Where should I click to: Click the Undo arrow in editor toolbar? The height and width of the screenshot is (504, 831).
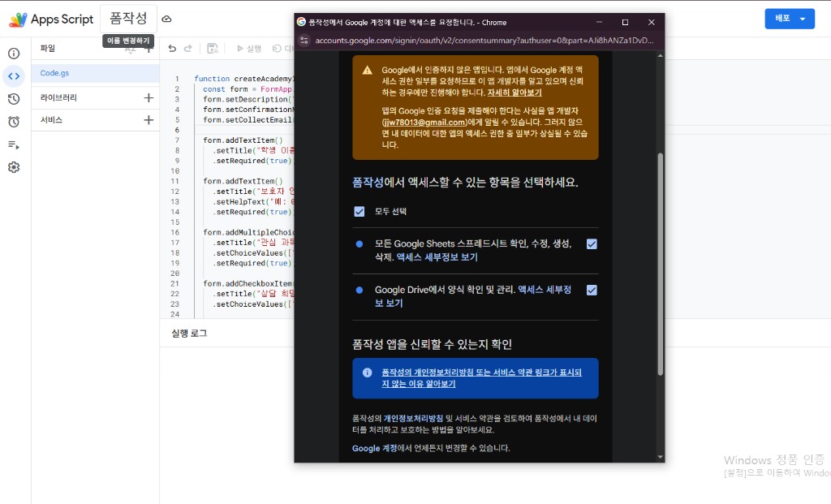pyautogui.click(x=172, y=48)
